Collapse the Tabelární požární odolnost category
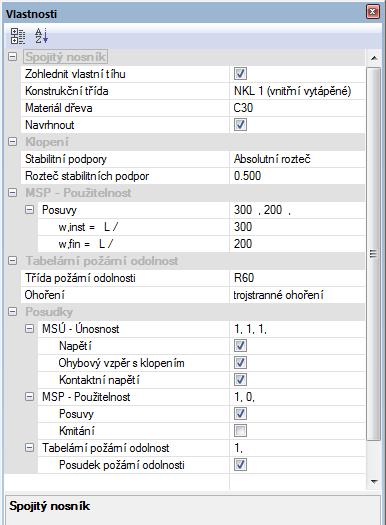 [x=12, y=260]
